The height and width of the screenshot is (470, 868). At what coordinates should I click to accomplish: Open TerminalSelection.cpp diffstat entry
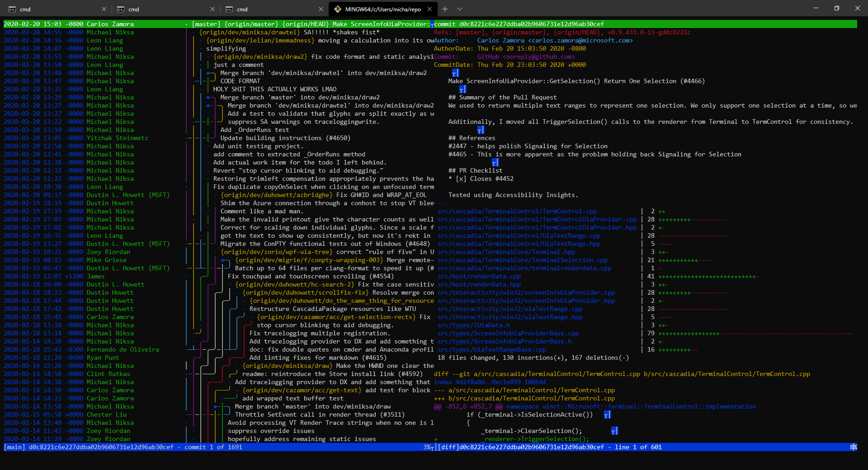point(523,260)
